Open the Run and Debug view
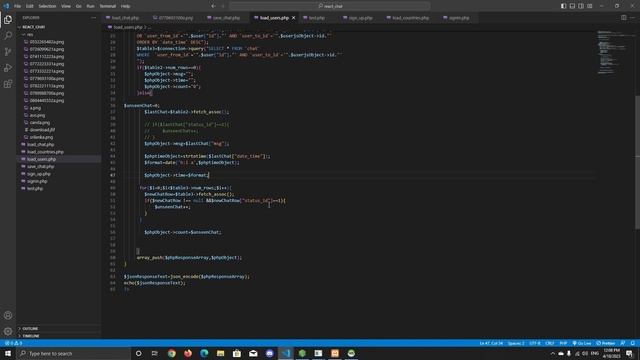This screenshot has width=640, height=360. [8, 68]
